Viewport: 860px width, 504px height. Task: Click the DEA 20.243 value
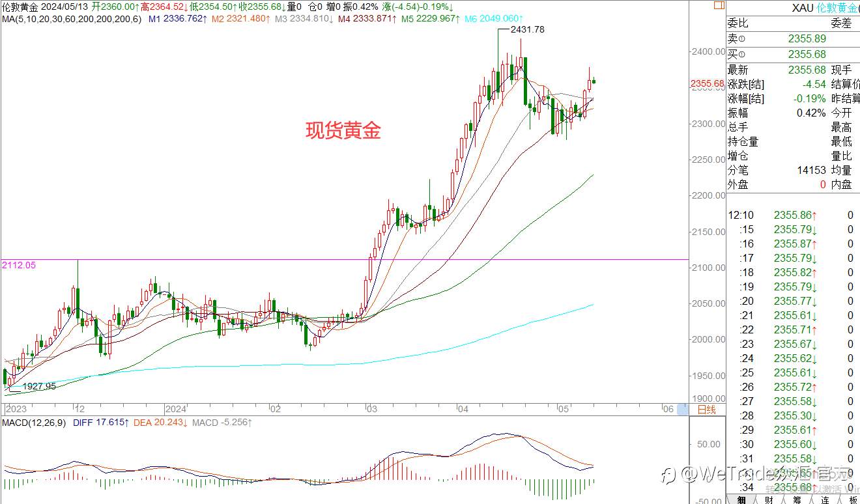pos(162,423)
